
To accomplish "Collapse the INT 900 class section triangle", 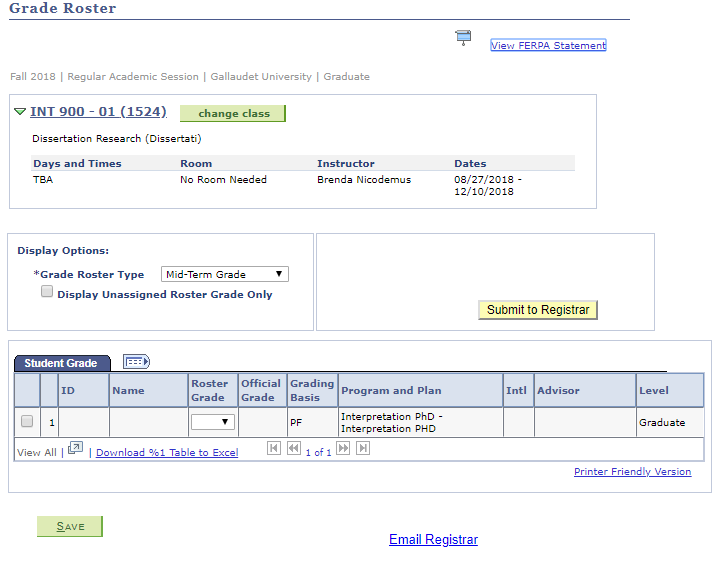I will tap(20, 112).
